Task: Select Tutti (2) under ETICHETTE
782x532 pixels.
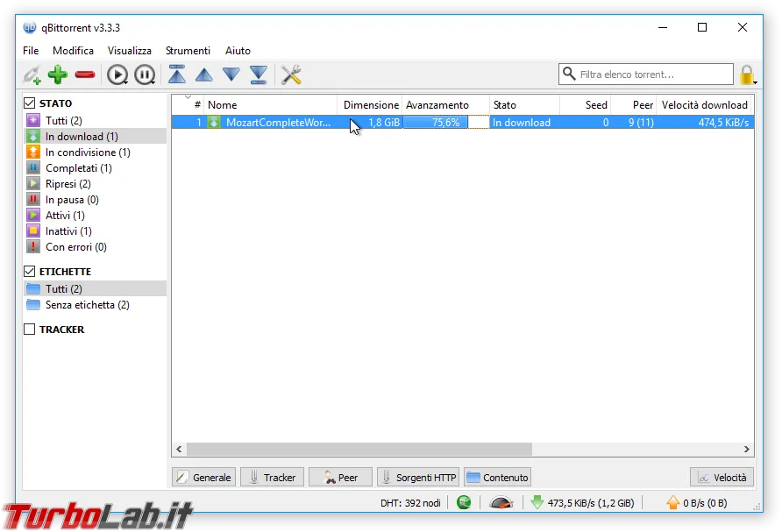Action: pos(95,288)
